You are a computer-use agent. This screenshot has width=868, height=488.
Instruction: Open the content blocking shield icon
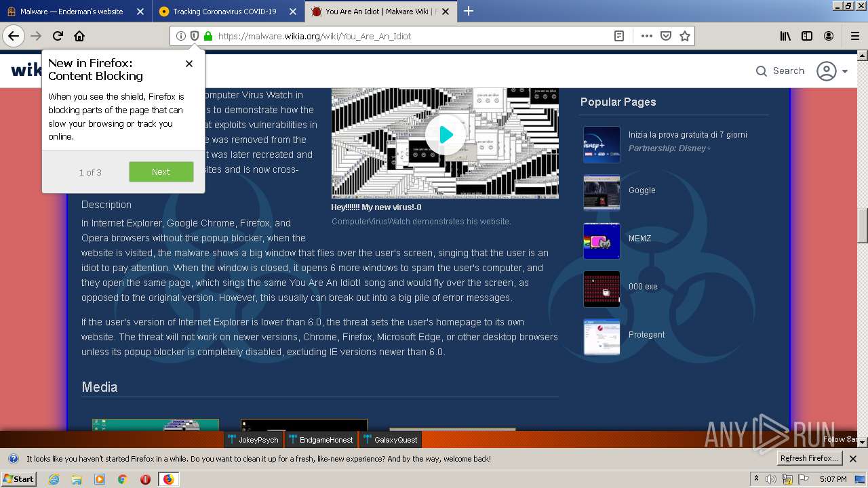pyautogui.click(x=194, y=36)
